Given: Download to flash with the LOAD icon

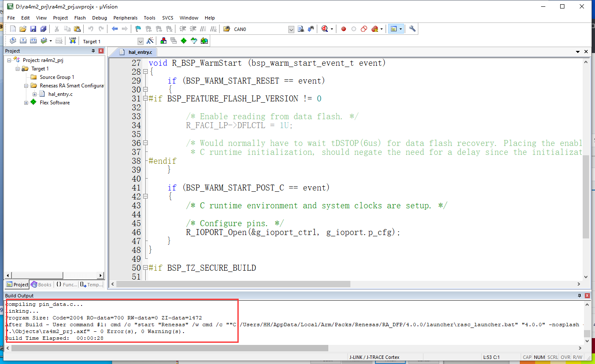Looking at the screenshot, I should pos(73,41).
